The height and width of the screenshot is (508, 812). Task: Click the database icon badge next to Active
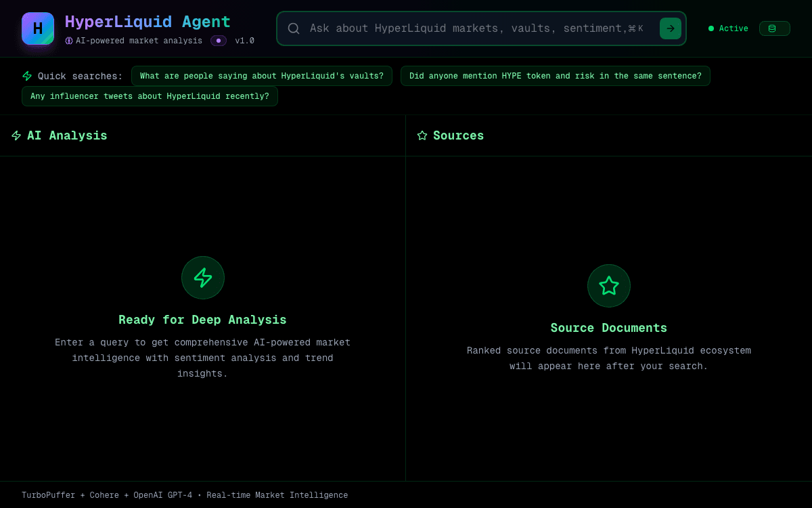(774, 28)
